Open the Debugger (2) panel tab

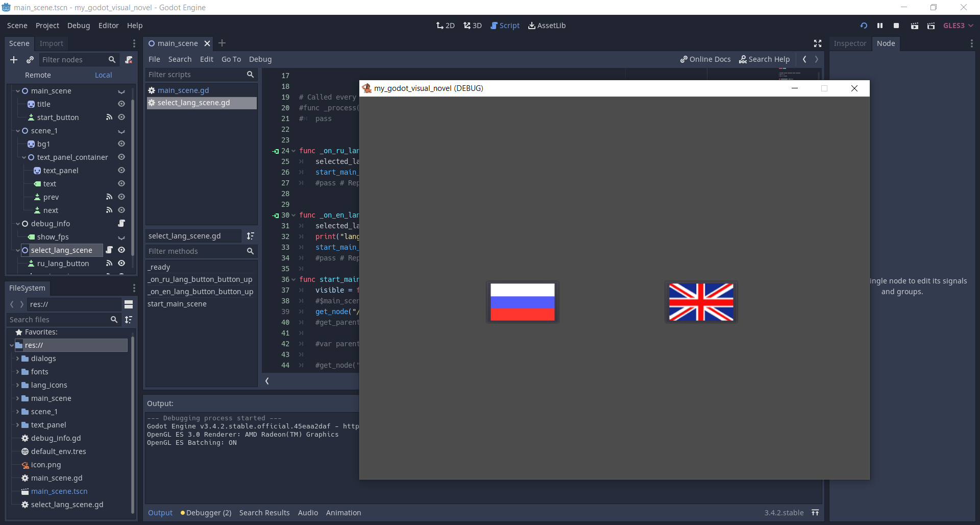pos(206,513)
